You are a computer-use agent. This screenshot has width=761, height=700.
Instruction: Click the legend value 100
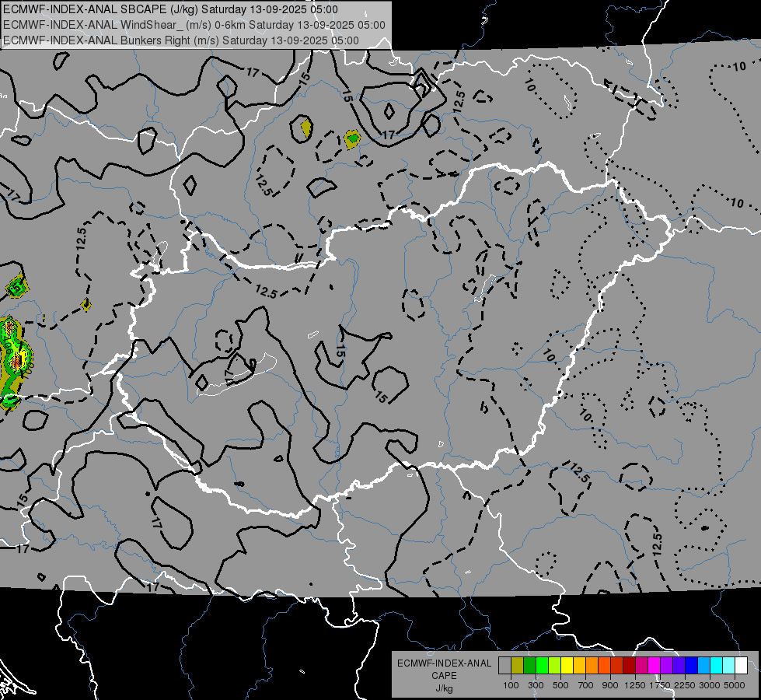[x=511, y=685]
